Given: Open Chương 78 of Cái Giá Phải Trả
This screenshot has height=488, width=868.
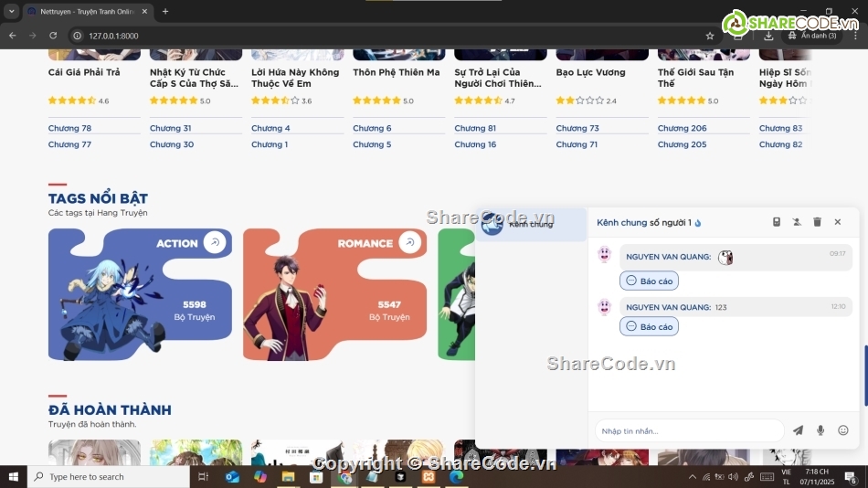Looking at the screenshot, I should pyautogui.click(x=69, y=129).
